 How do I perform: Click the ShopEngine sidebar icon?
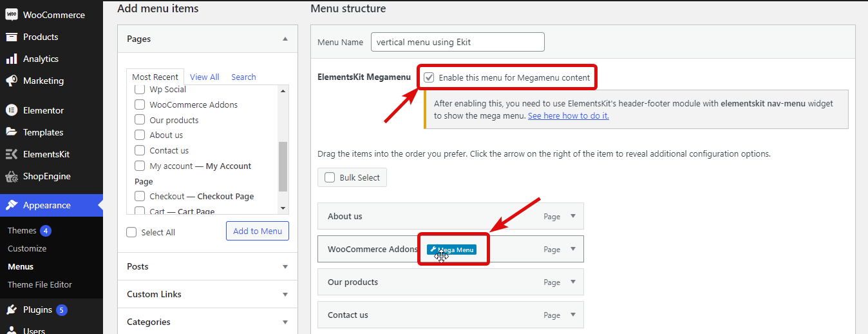point(11,176)
